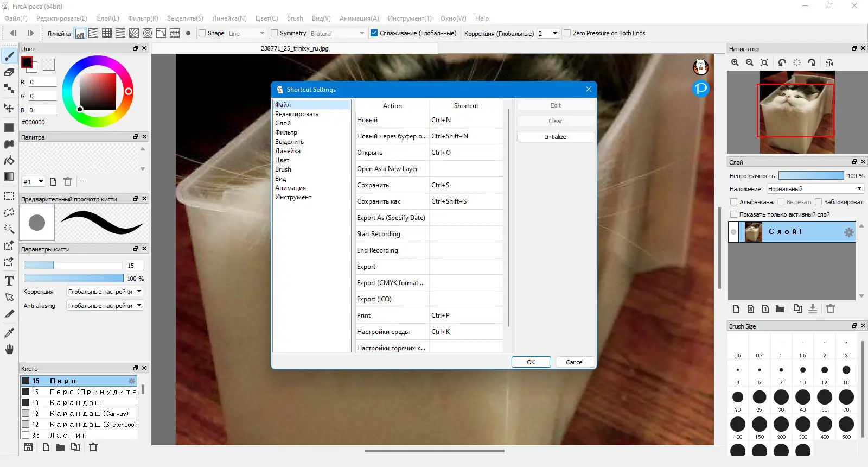Rotate the canvas right in Navigator
This screenshot has height=467, width=868.
pos(812,62)
